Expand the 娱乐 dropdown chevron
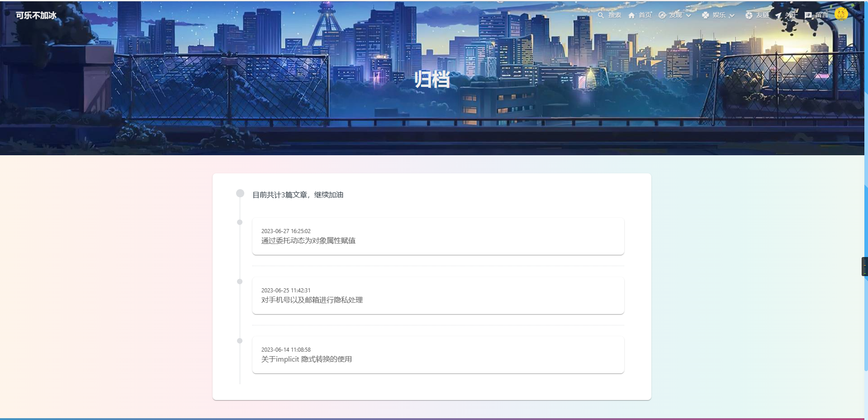 coord(732,15)
